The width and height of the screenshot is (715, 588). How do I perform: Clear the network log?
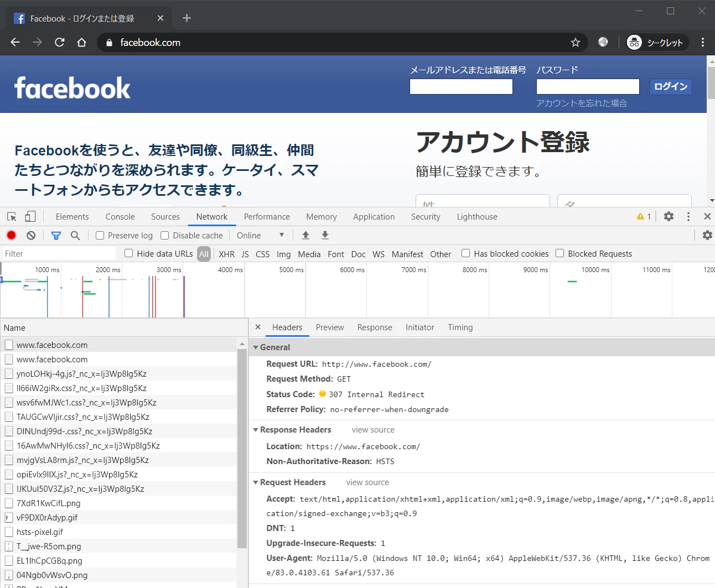coord(31,235)
